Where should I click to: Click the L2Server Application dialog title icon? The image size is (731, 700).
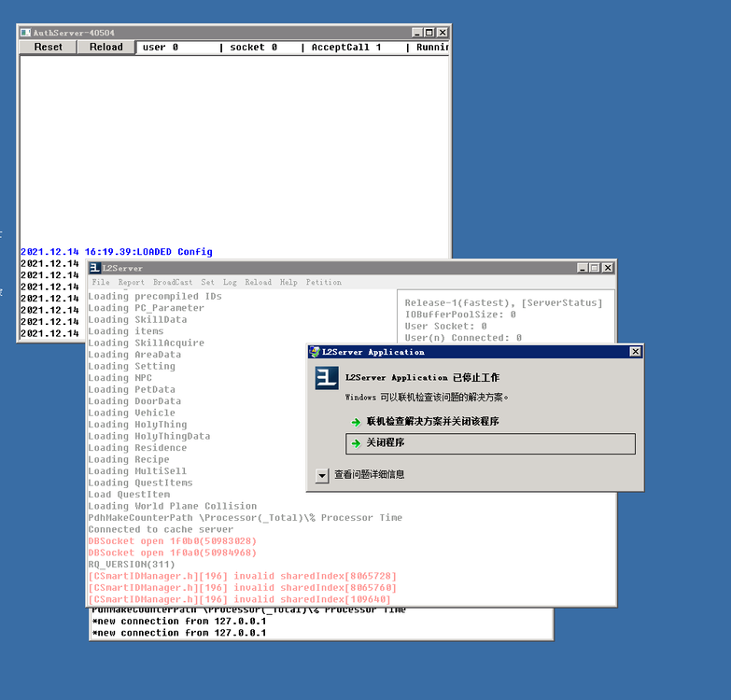tap(315, 352)
